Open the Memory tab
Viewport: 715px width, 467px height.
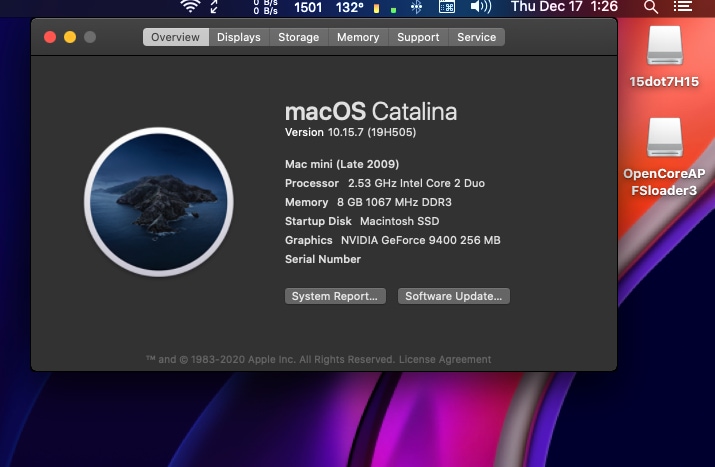pyautogui.click(x=358, y=37)
